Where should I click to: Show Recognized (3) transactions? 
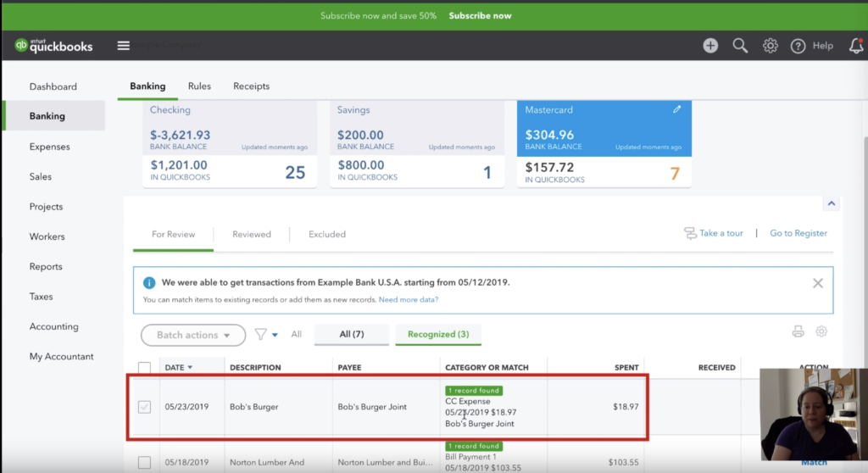438,334
